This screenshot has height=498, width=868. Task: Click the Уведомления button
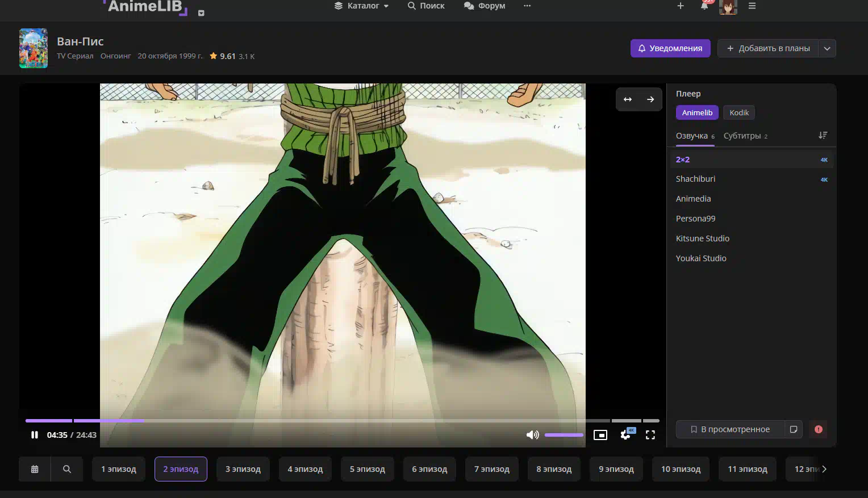(x=670, y=48)
